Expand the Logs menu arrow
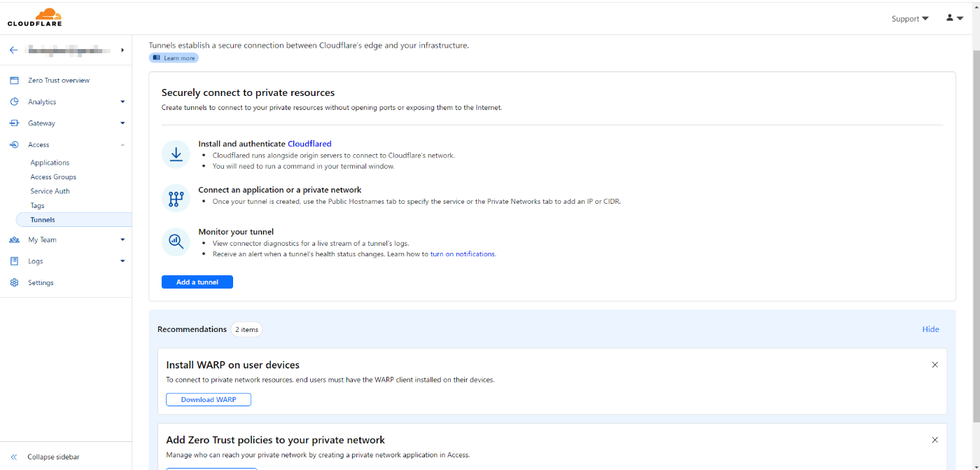This screenshot has height=470, width=980. click(x=122, y=261)
